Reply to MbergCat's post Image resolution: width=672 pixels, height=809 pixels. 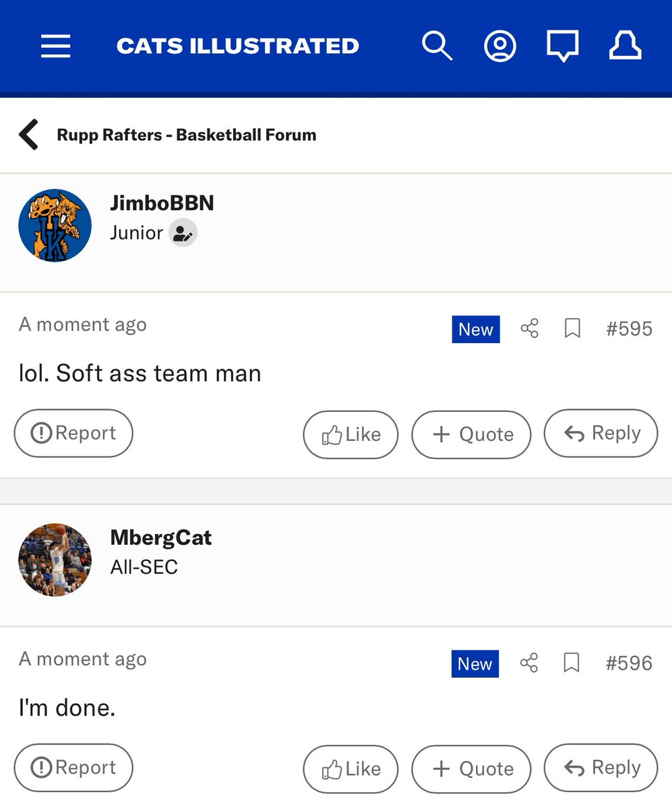[601, 767]
